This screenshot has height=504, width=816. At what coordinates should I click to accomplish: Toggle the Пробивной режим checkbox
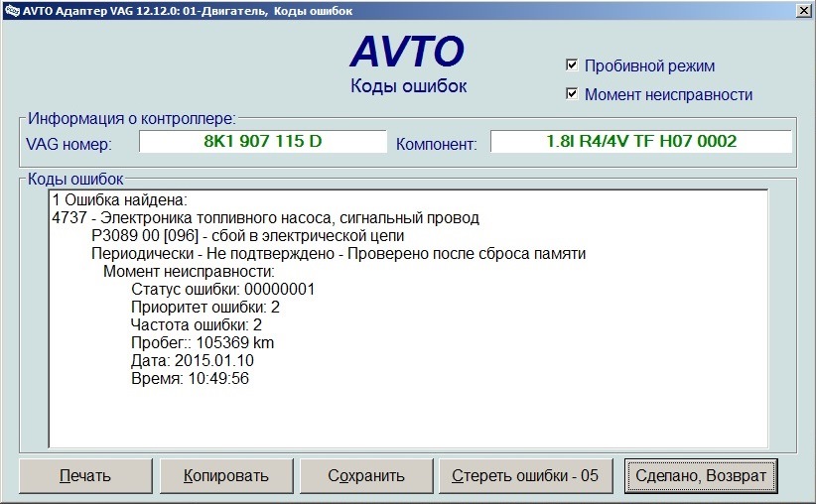pyautogui.click(x=572, y=65)
